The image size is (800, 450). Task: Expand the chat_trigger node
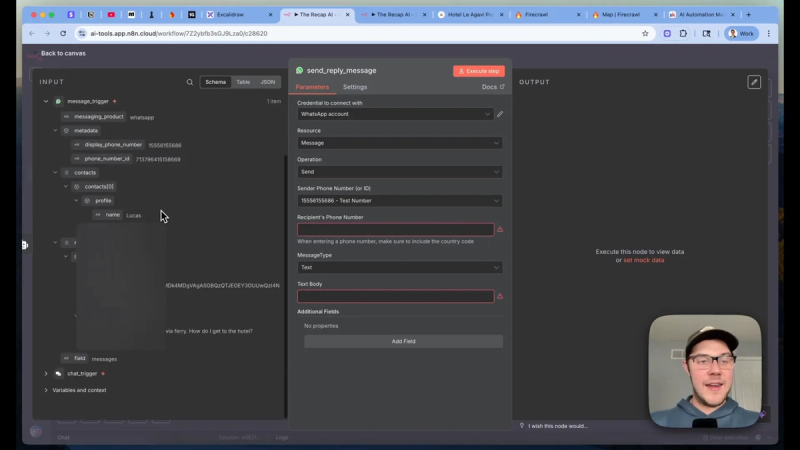coord(46,373)
